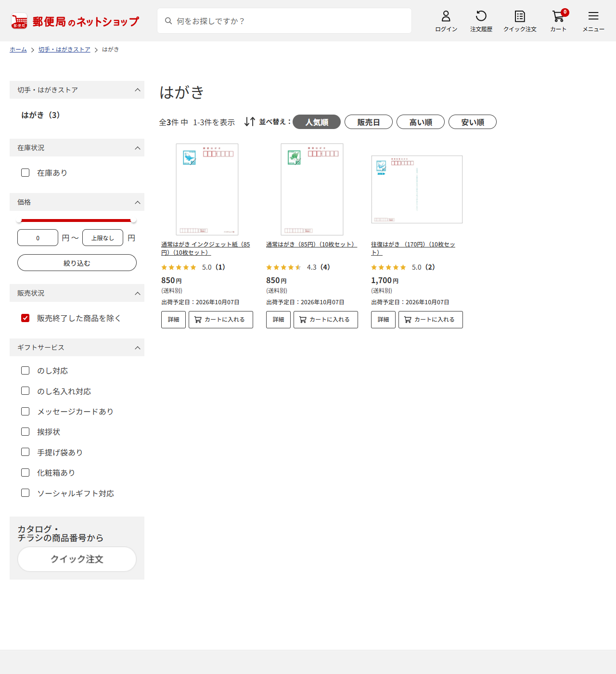This screenshot has height=674, width=616.
Task: Check the 在庫あり checkbox
Action: click(x=26, y=172)
